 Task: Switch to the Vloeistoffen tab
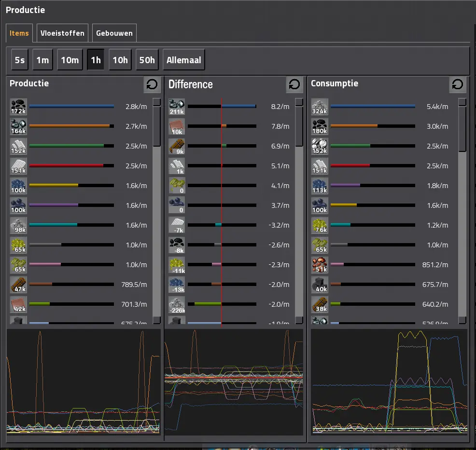(x=62, y=33)
